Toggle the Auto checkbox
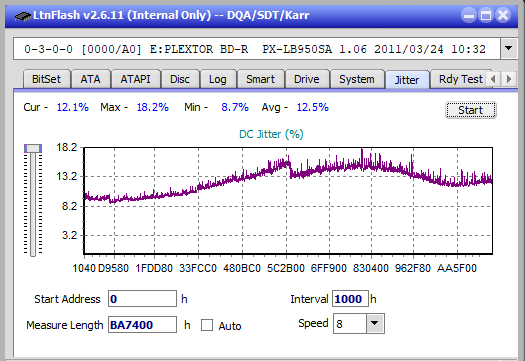Screen dimensions: 525x361 207,325
